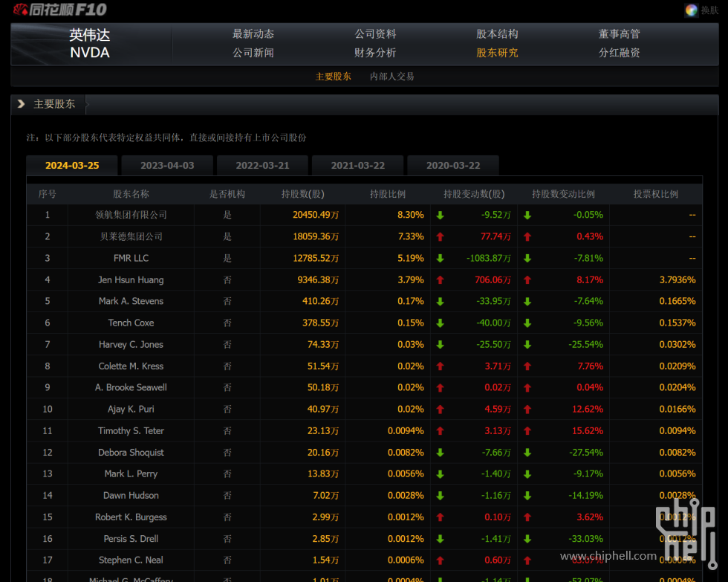
Task: Open the 分红融资 menu item
Action: [620, 53]
